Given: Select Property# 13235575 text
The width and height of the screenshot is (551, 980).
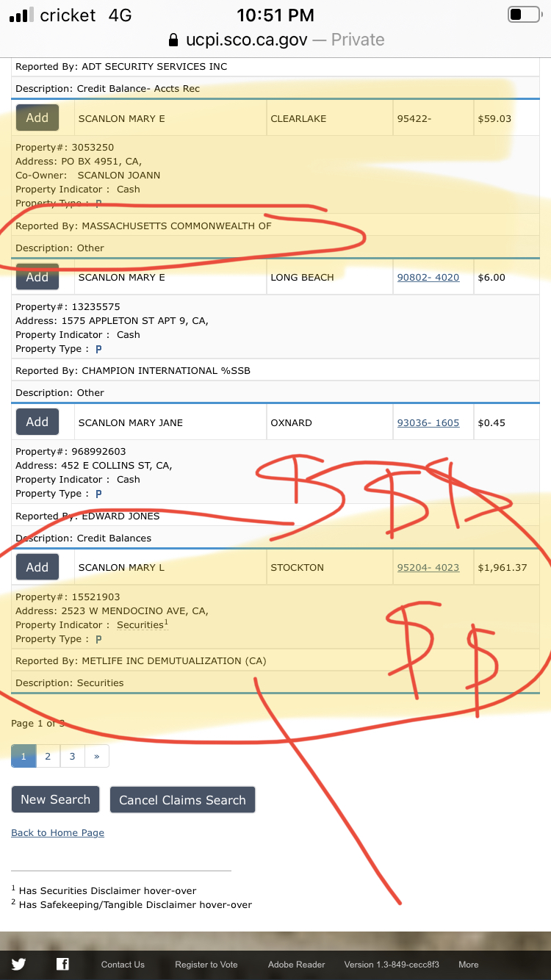Looking at the screenshot, I should (x=68, y=306).
